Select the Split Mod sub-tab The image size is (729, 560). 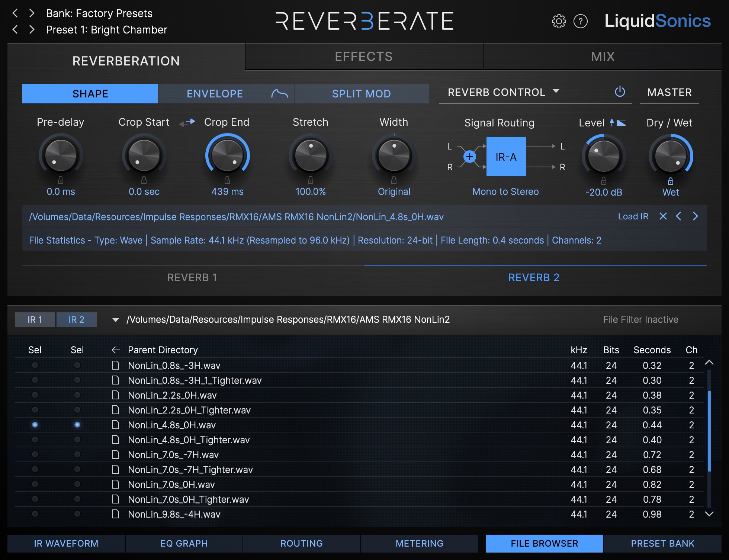[x=362, y=94]
